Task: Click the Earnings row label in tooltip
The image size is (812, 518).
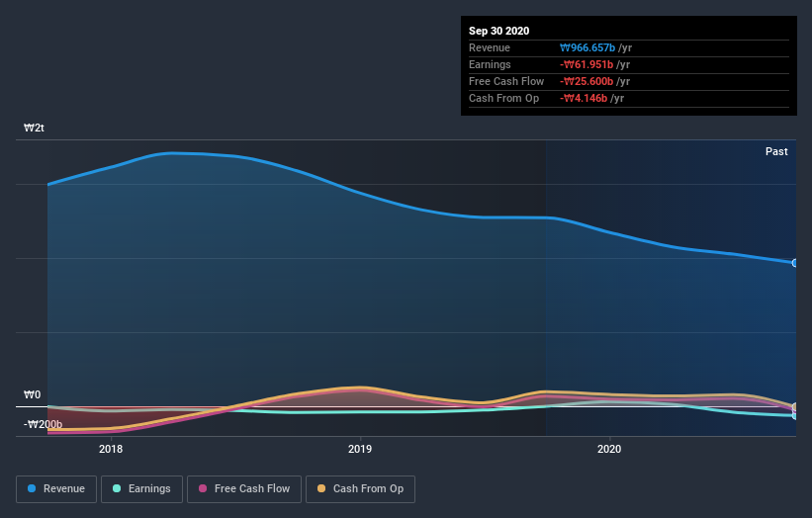Action: tap(490, 64)
